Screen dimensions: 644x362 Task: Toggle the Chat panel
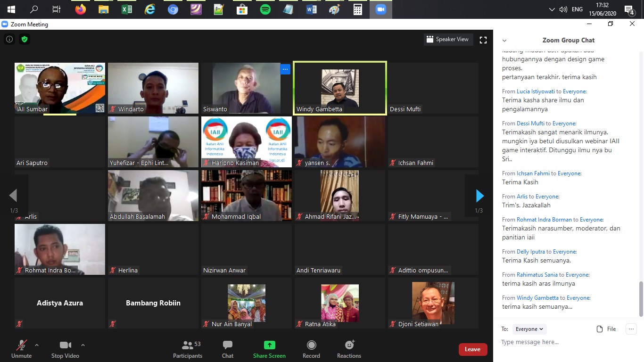click(x=228, y=349)
